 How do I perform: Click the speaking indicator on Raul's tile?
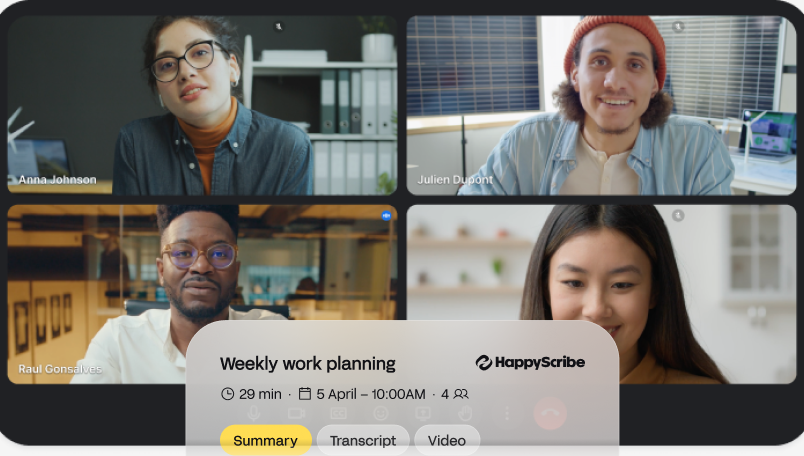(x=387, y=216)
